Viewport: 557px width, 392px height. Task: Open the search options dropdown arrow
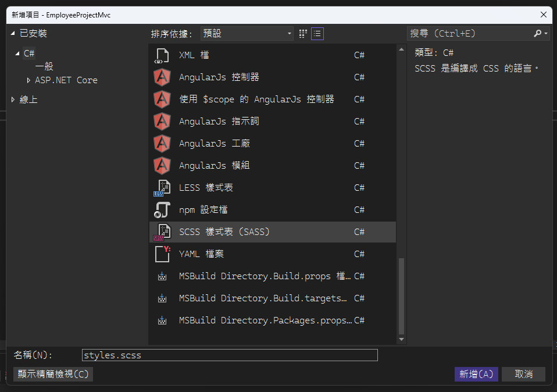pyautogui.click(x=545, y=33)
